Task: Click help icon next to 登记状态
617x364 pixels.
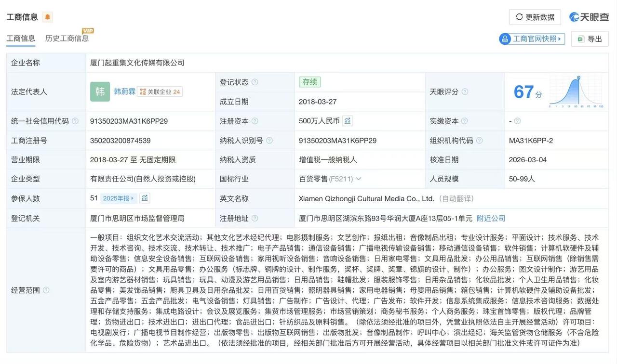Action: coord(255,82)
